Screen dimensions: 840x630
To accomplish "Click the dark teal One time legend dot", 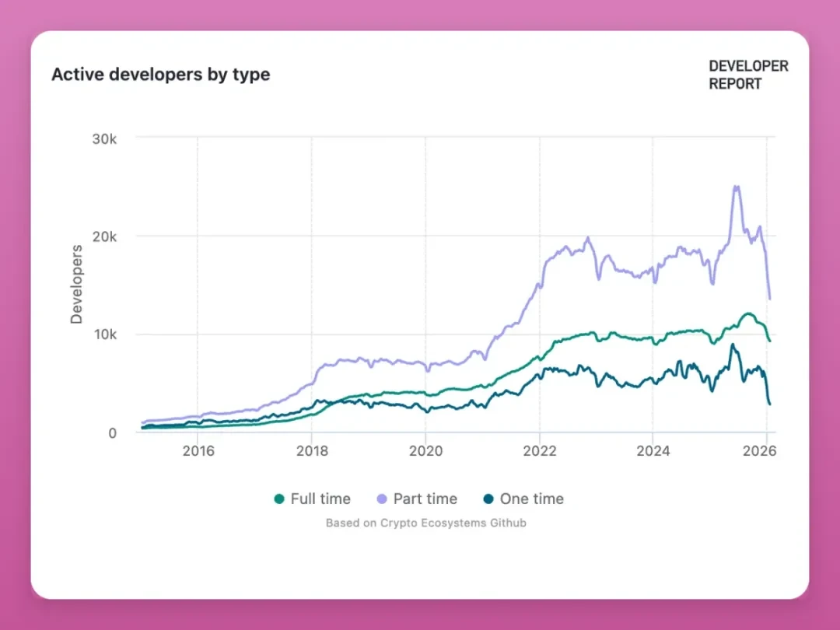I will [489, 499].
